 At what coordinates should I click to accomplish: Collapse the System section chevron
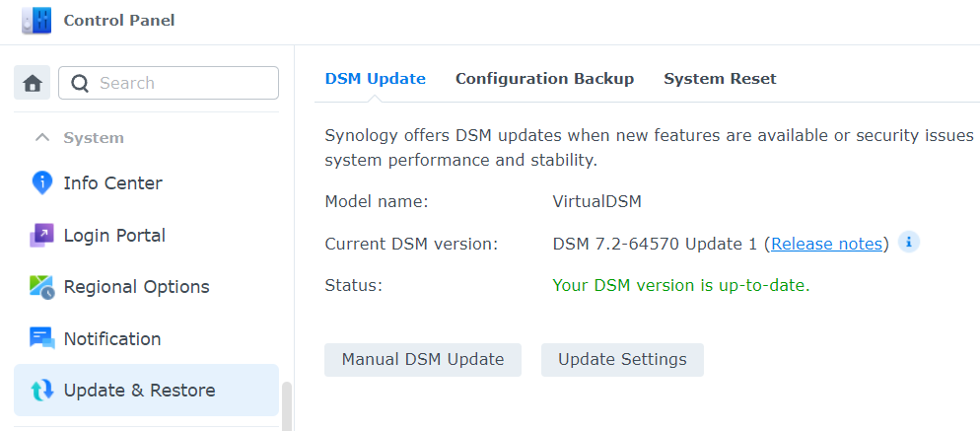pos(41,138)
